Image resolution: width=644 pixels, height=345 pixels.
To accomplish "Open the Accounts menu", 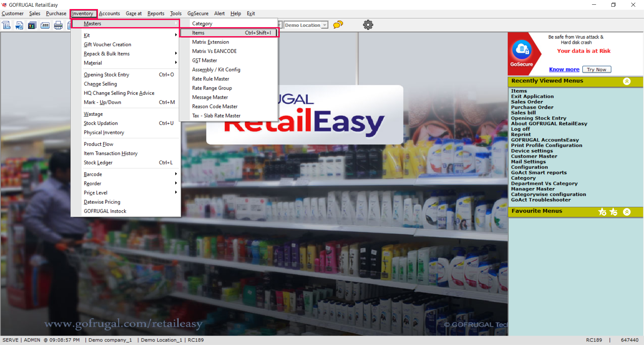I will point(109,13).
